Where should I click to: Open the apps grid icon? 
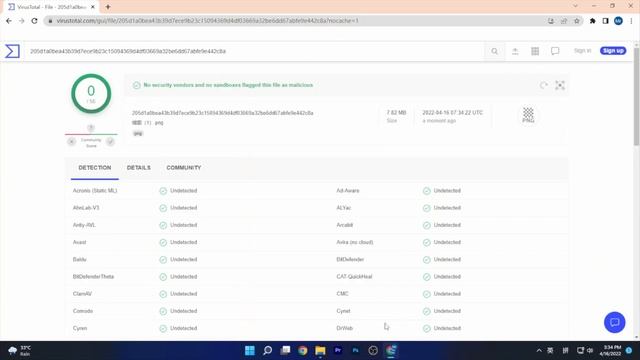[x=535, y=51]
